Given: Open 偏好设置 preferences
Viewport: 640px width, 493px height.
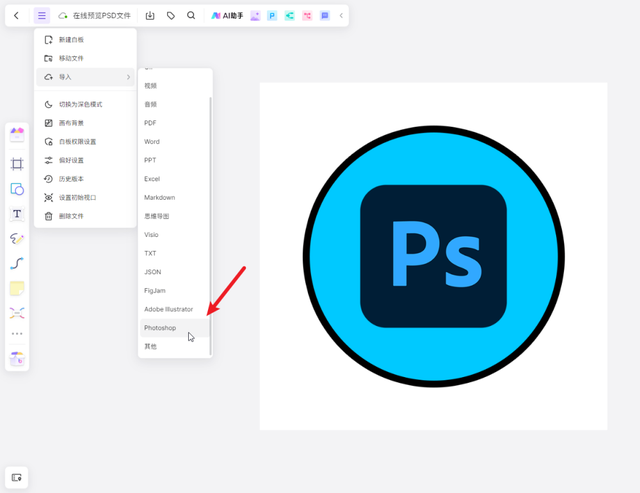Looking at the screenshot, I should click(85, 160).
